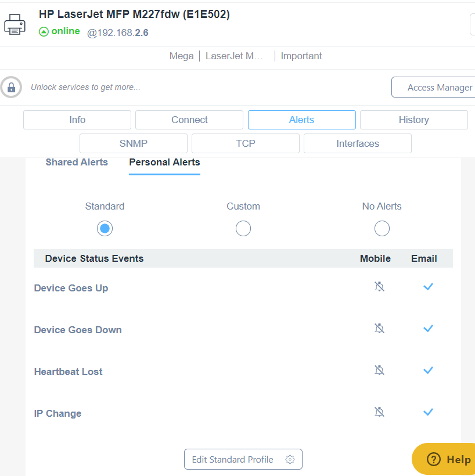Open the History tab
The image size is (475, 476).
[x=413, y=120]
